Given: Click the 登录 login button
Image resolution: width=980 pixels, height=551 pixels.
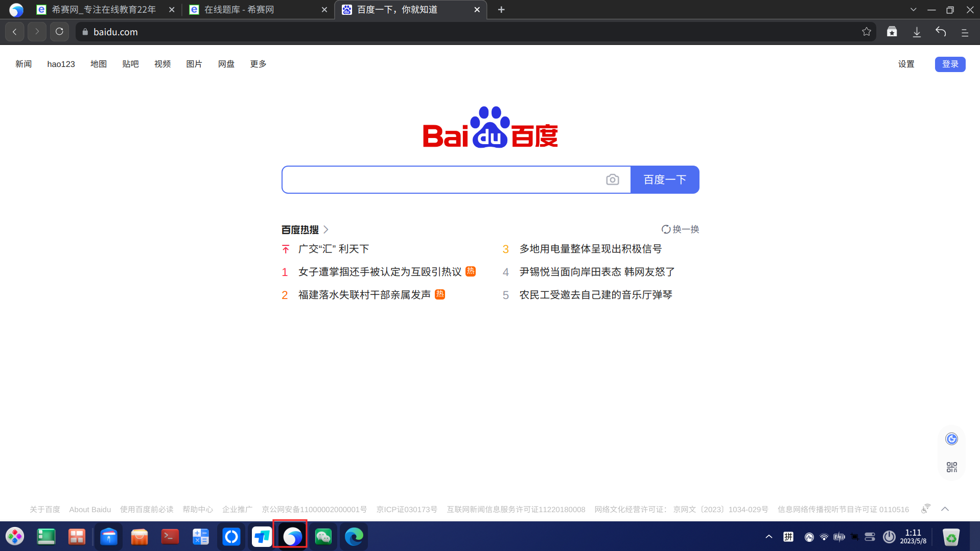Looking at the screenshot, I should (950, 64).
